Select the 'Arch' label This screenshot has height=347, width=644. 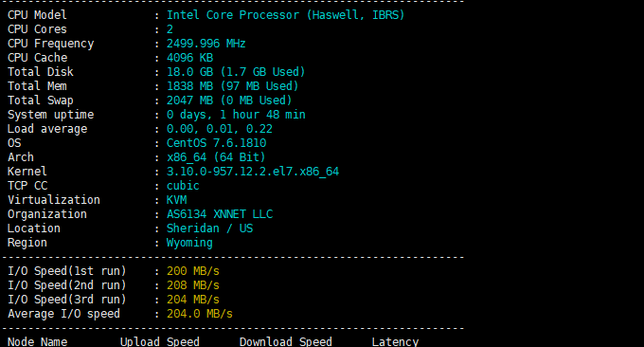(21, 157)
